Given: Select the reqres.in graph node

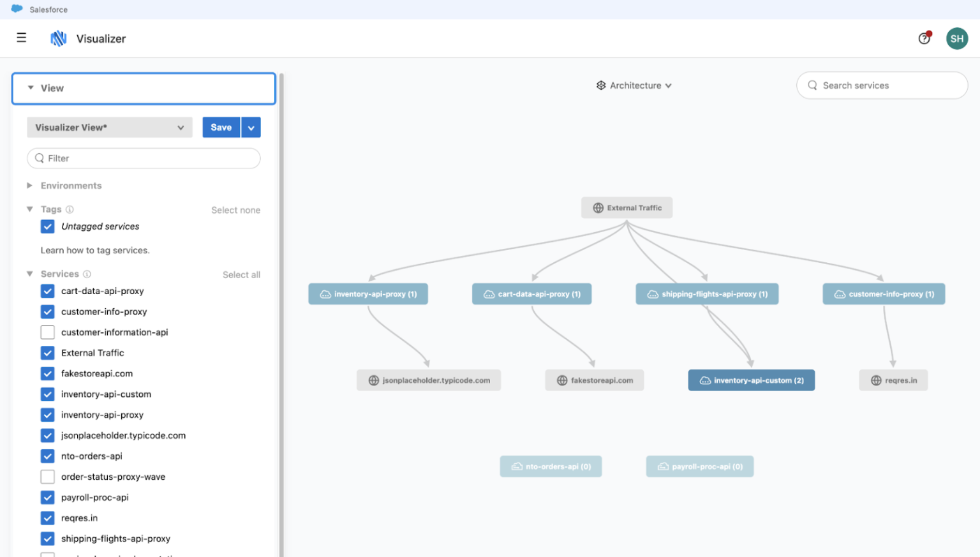Looking at the screenshot, I should [893, 380].
